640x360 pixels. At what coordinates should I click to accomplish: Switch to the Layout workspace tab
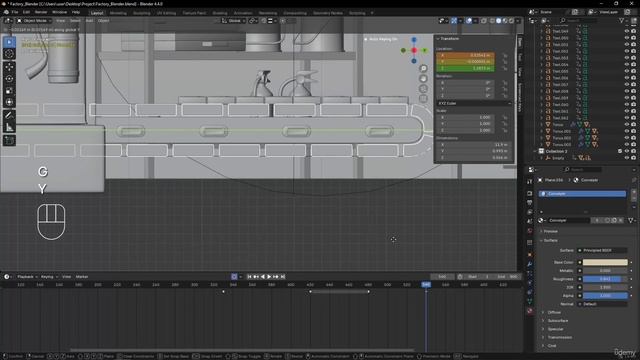coord(97,13)
